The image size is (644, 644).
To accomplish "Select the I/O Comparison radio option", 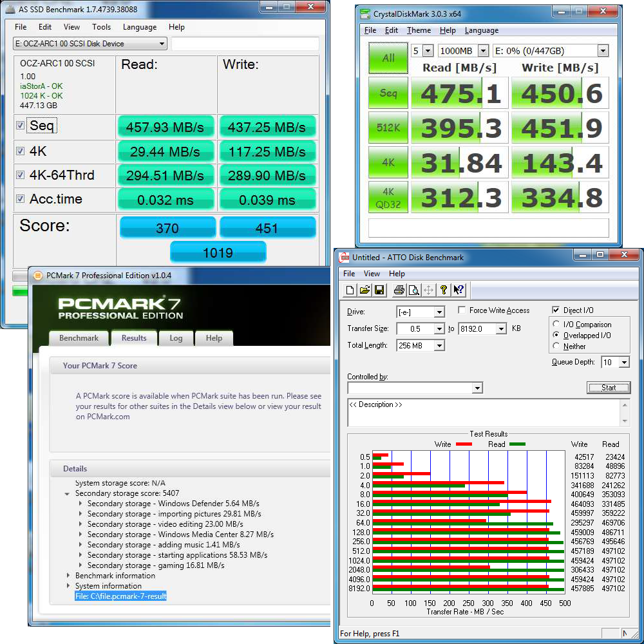I will point(556,324).
